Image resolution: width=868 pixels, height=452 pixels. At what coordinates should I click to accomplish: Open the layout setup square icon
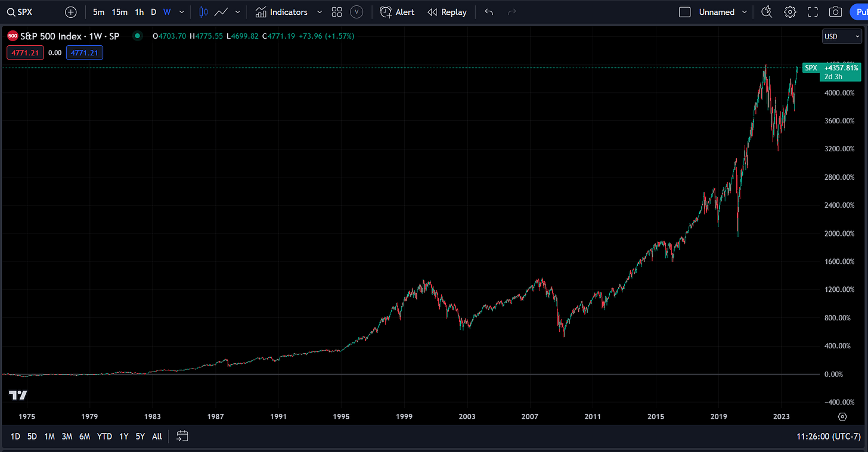pyautogui.click(x=685, y=12)
